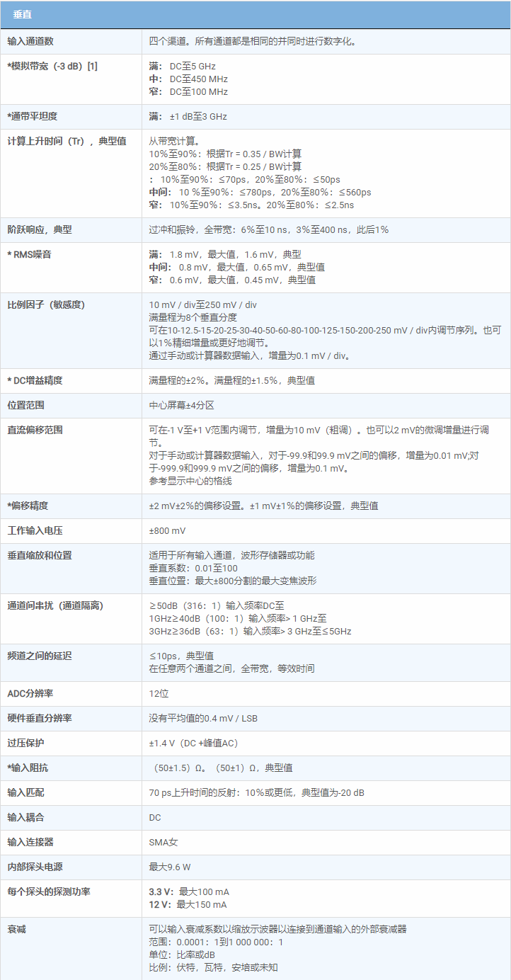The image size is (511, 980).
Task: Select the 直流偏移范围 row label
Action: (x=35, y=430)
